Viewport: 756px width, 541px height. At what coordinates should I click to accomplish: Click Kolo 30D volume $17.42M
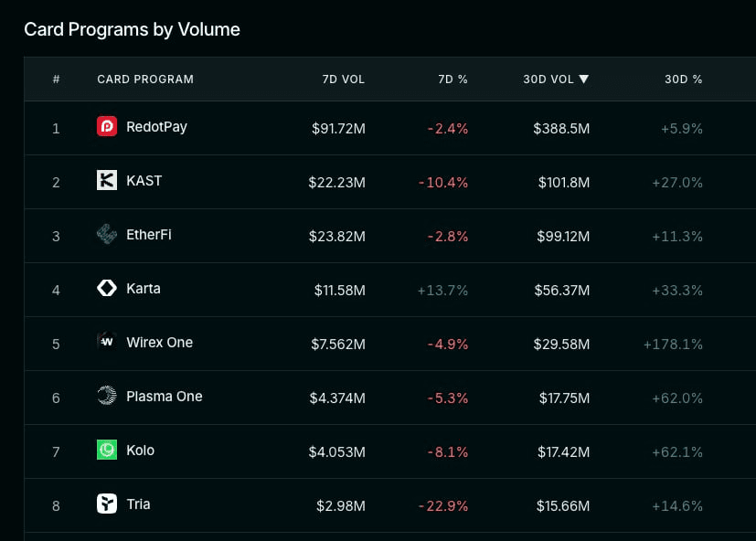tap(564, 452)
